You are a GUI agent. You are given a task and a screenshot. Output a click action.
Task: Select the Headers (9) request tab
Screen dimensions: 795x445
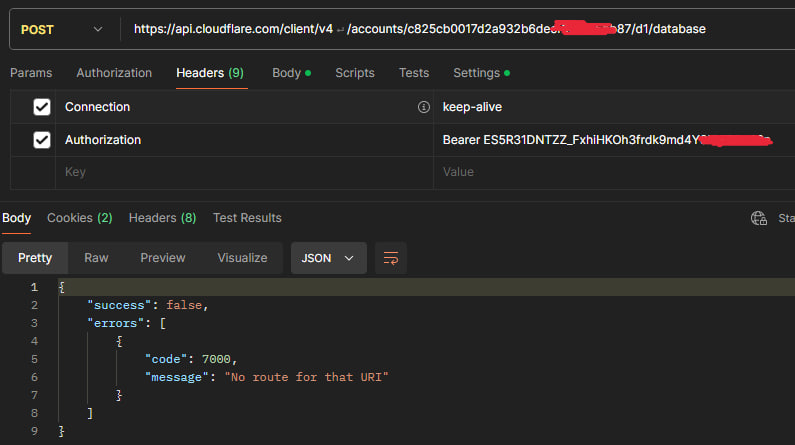point(210,73)
